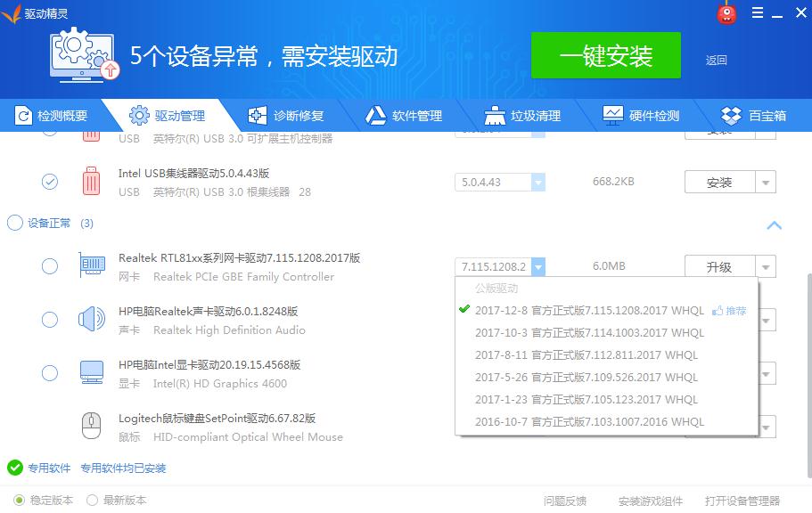
Task: Check the Intel USB集线器驱动 checkbox
Action: (49, 181)
